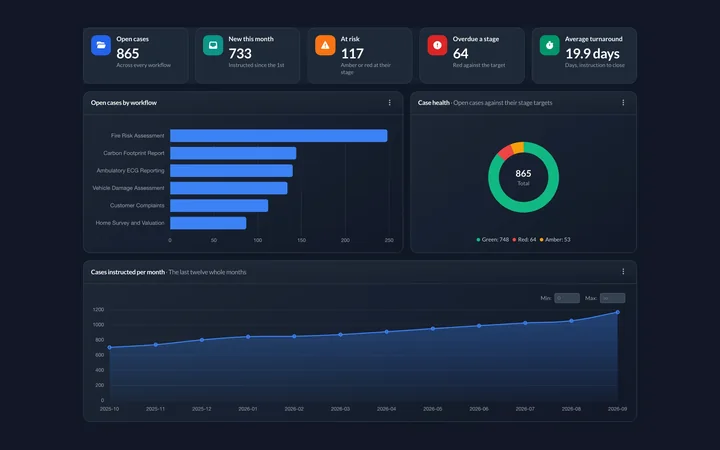
Task: Click the 2026-08 data point on the line
Action: coord(571,321)
